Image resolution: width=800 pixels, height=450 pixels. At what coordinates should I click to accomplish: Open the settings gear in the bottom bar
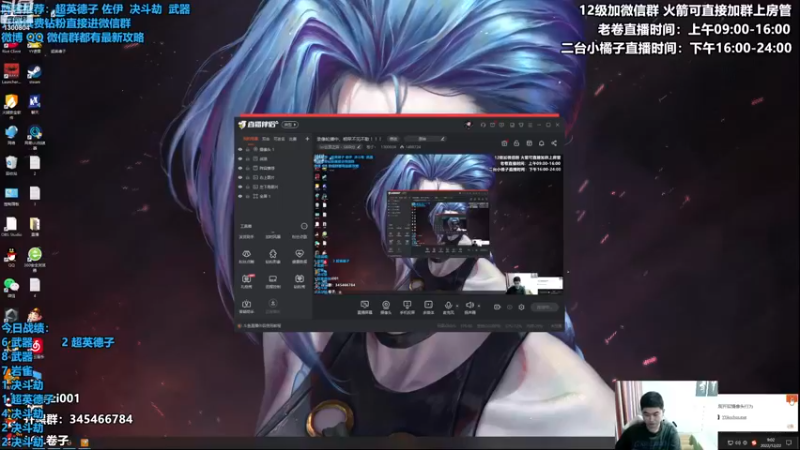[x=521, y=307]
